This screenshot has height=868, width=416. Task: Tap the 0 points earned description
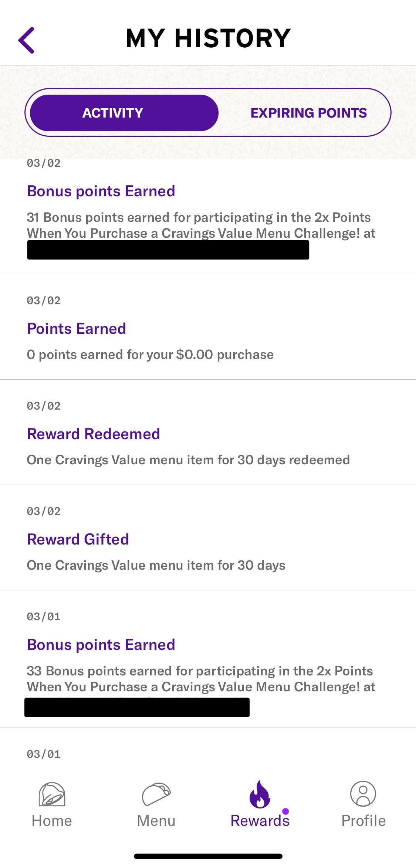(150, 355)
